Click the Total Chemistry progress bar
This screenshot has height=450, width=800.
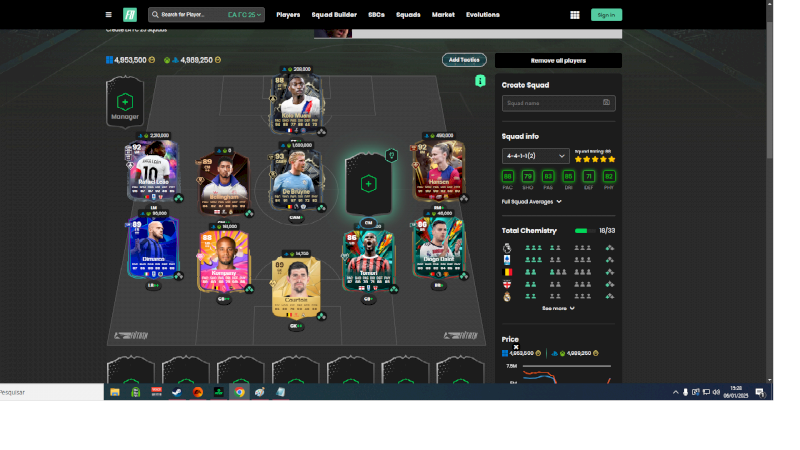click(x=585, y=231)
